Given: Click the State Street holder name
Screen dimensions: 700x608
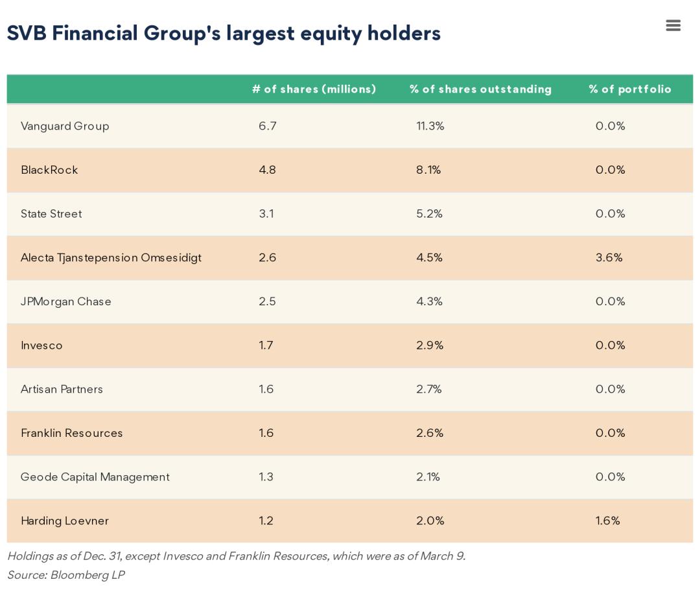Looking at the screenshot, I should pos(51,214).
